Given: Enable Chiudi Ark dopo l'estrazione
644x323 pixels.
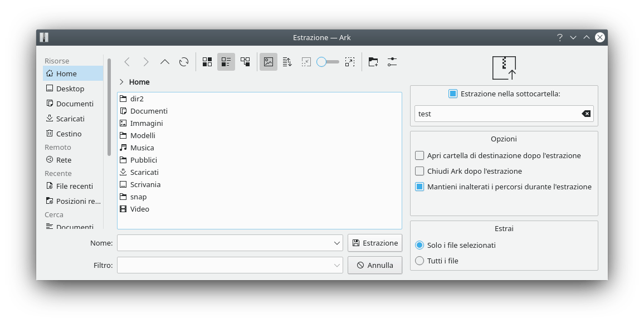Looking at the screenshot, I should [420, 172].
